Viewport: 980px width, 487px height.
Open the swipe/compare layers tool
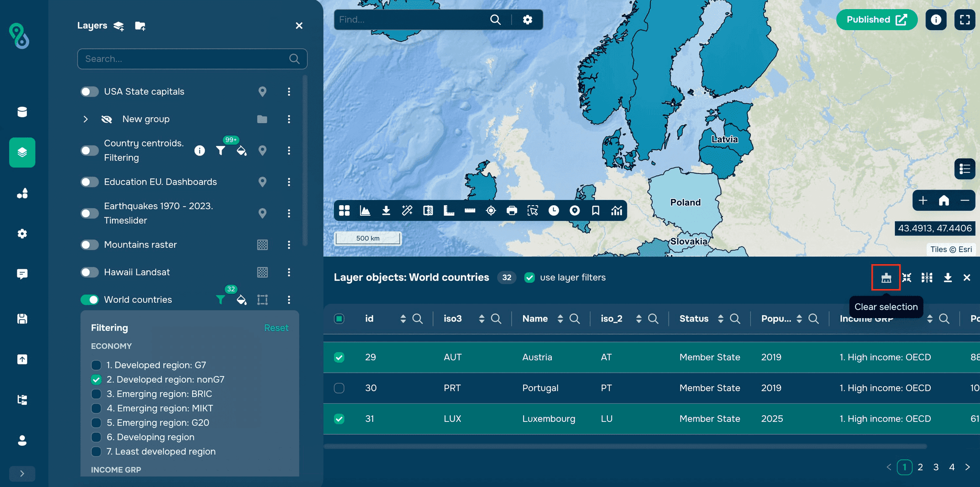tap(428, 210)
